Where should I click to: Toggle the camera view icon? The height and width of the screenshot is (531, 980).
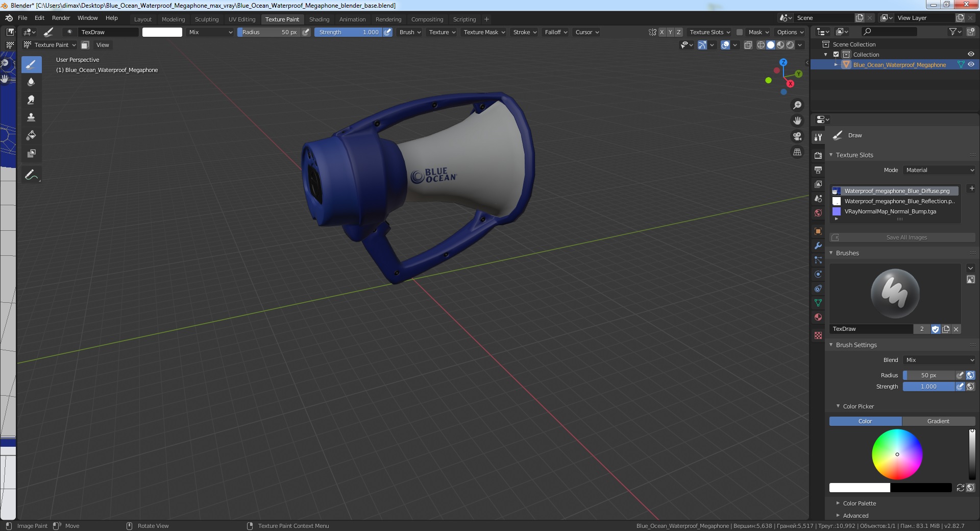pos(797,136)
